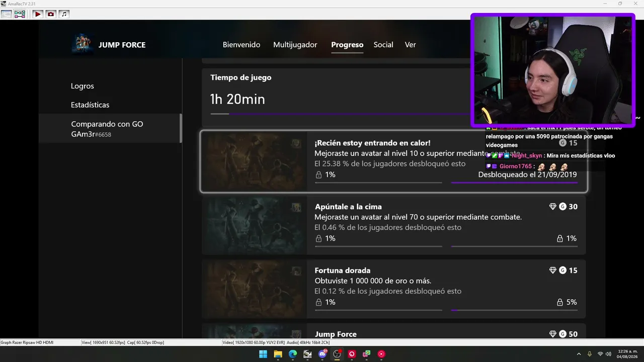Click the diamond icon on Fortuna dorada

[553, 270]
